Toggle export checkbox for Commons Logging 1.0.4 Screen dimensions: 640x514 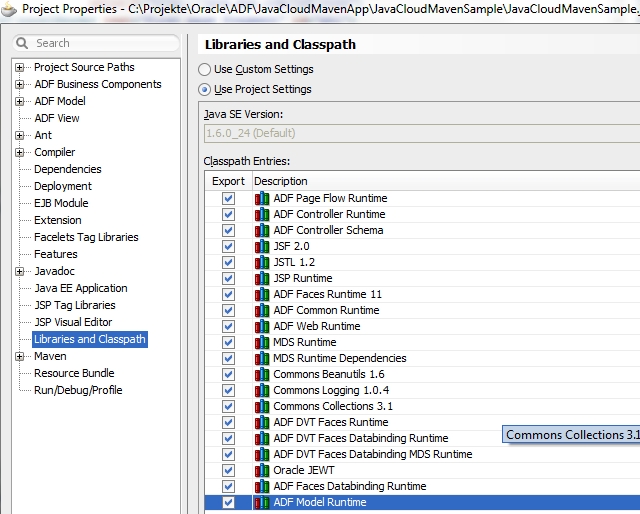tap(228, 390)
